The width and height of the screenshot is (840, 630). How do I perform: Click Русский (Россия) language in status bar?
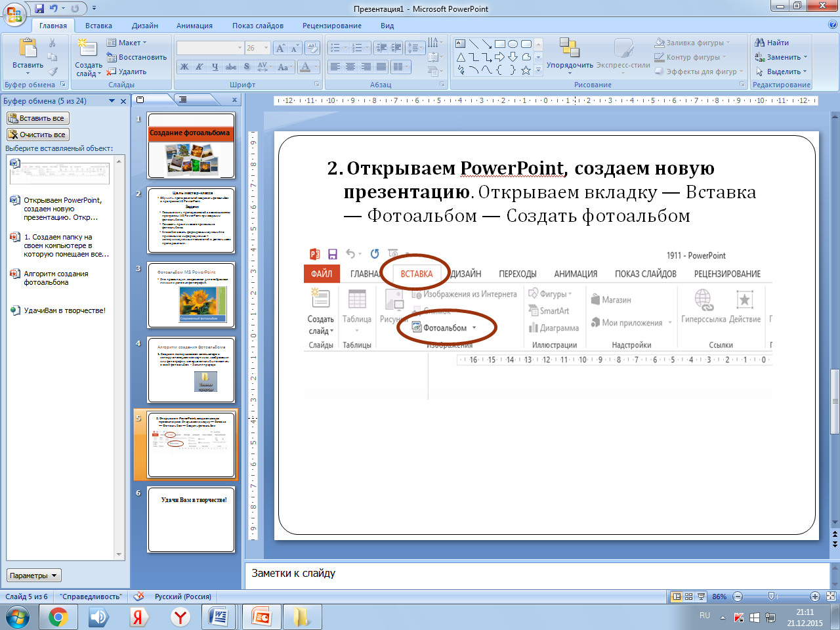tap(183, 597)
